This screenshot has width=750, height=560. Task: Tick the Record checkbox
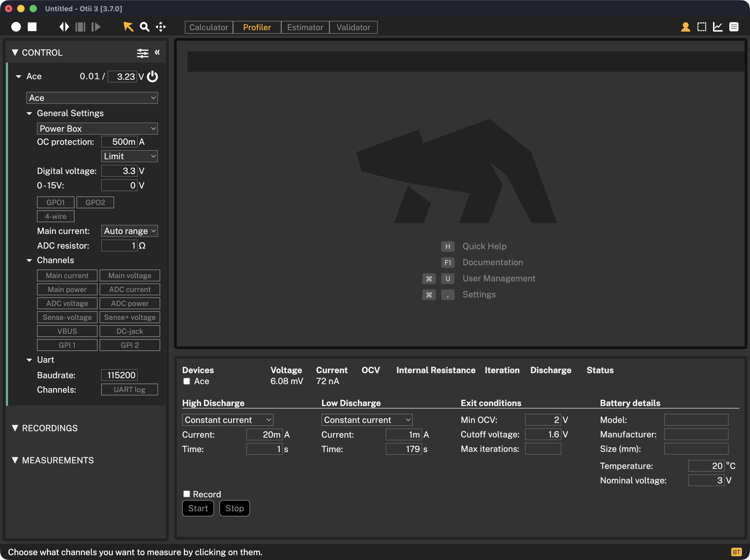[x=187, y=494]
